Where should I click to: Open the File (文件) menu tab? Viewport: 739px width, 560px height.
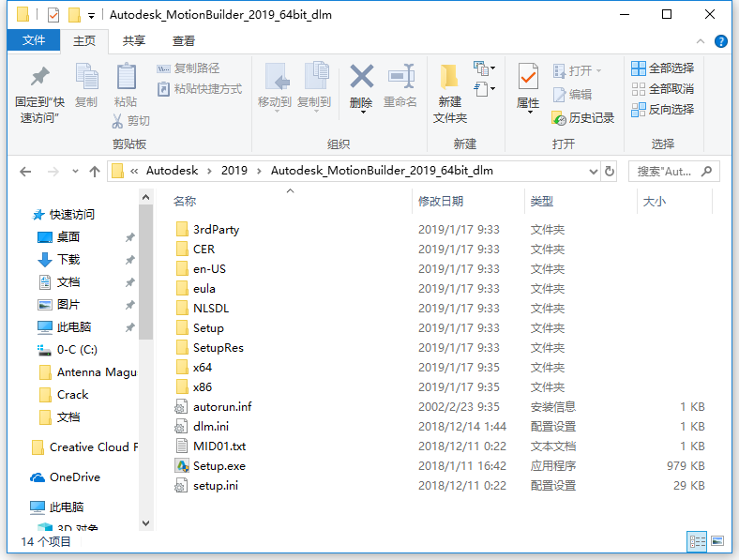point(34,40)
